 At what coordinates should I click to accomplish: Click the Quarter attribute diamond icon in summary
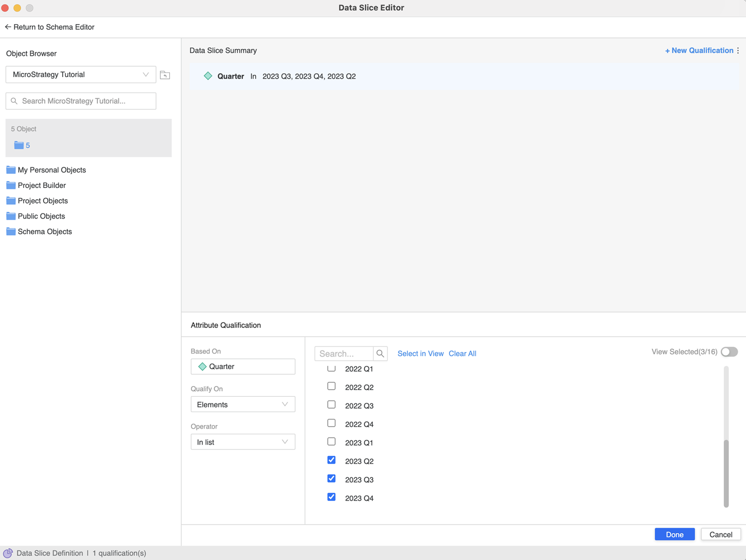[x=208, y=76]
